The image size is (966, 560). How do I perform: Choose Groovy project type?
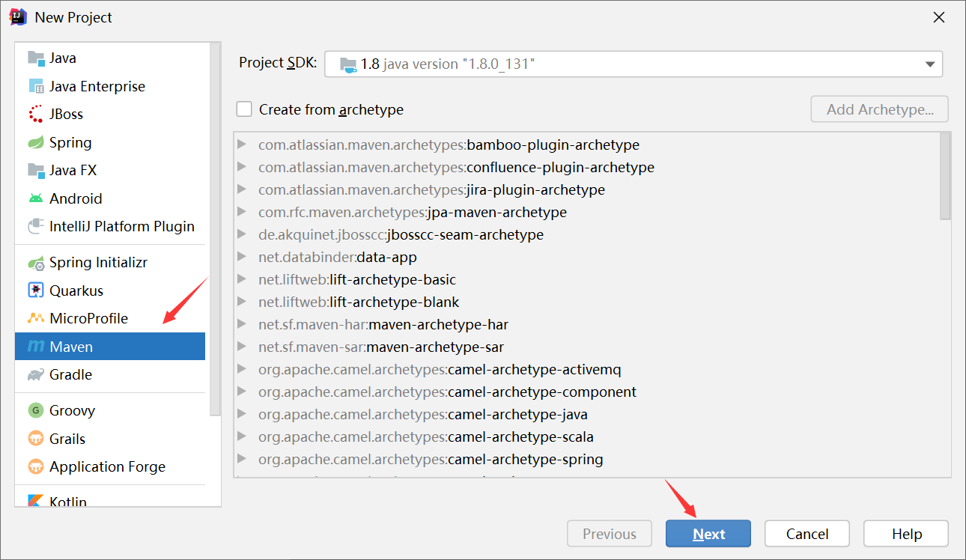point(110,410)
